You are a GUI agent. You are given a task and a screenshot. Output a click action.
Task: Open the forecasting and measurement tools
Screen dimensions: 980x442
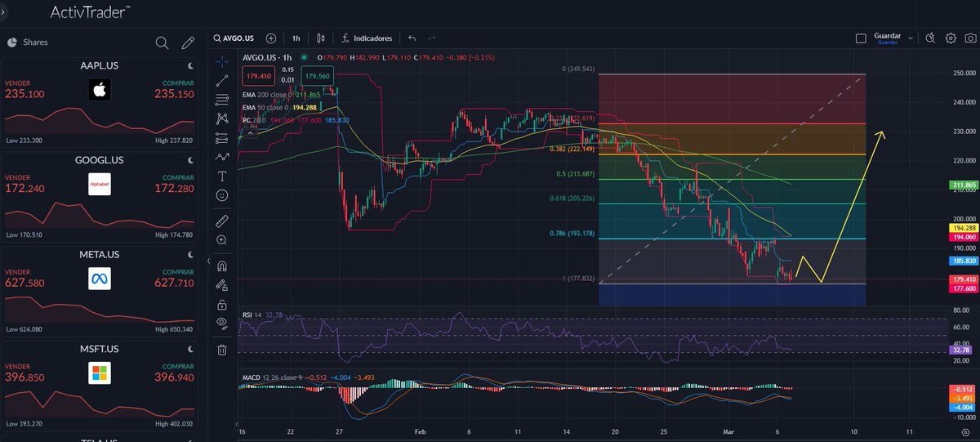[221, 137]
